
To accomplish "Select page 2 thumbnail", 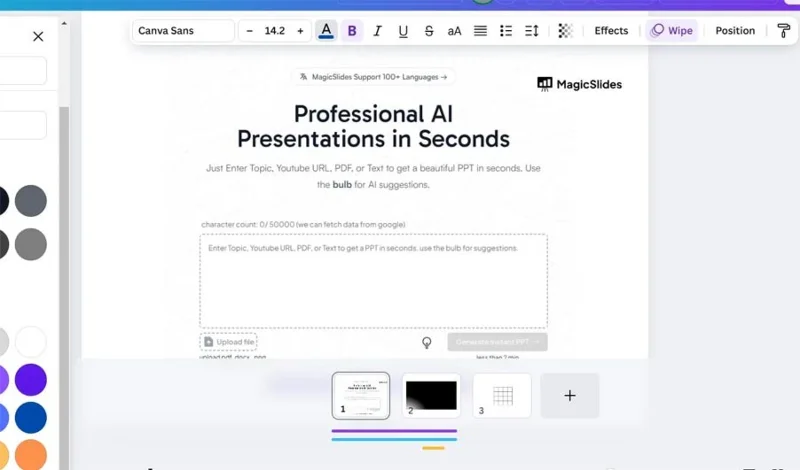I will (431, 395).
